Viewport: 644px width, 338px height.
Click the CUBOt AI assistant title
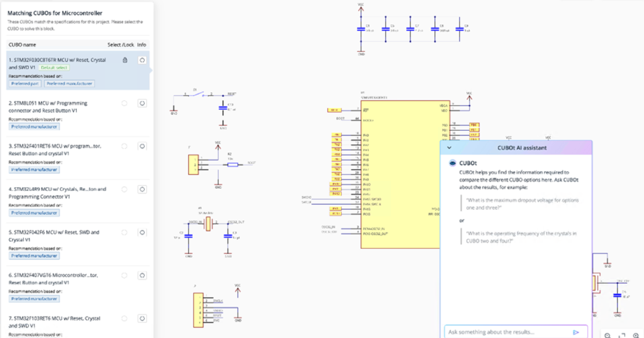(x=522, y=148)
